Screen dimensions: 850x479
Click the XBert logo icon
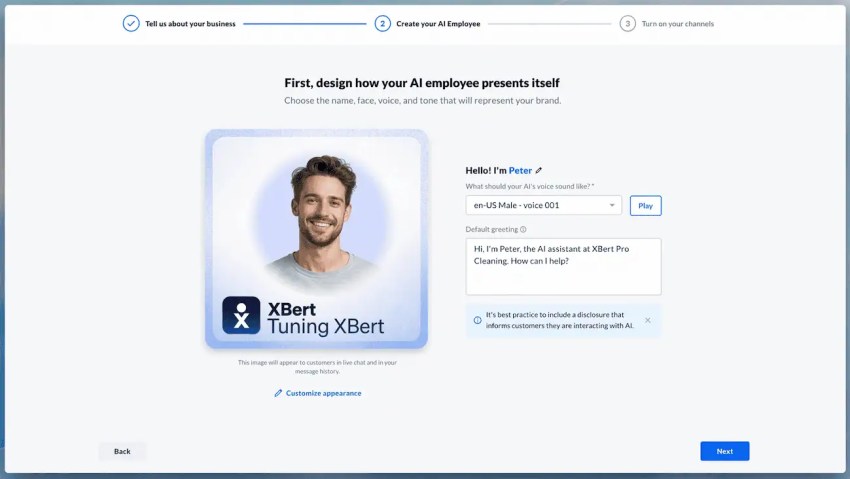pos(241,315)
